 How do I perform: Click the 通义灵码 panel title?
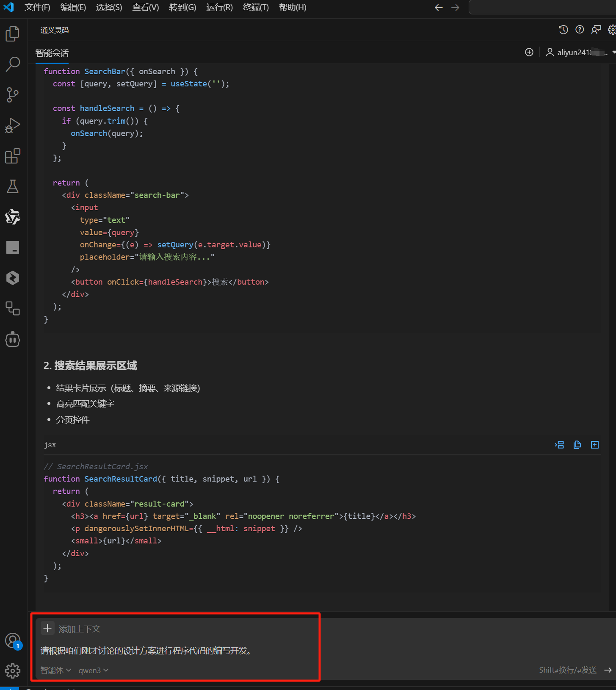55,30
